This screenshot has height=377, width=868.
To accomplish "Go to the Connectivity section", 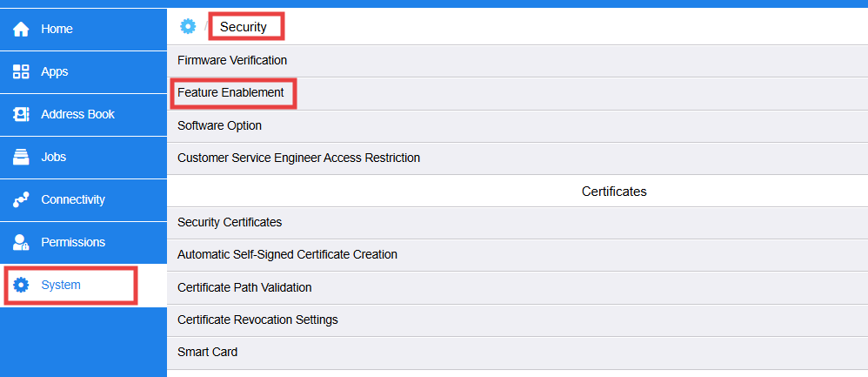I will click(x=72, y=200).
